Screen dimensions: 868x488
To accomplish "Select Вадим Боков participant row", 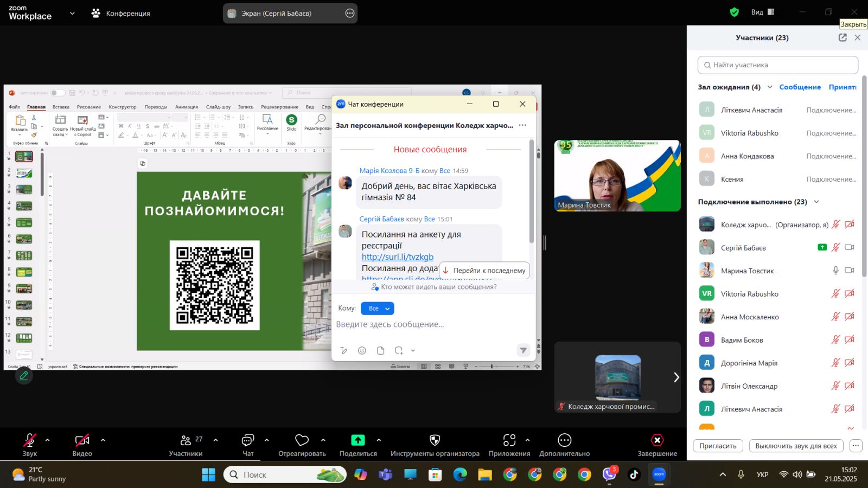I will point(777,340).
